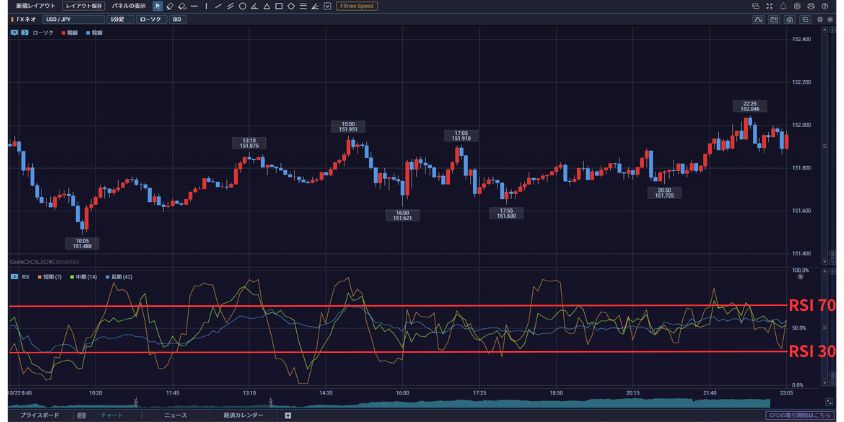Choose the circle drawing tool

(x=241, y=6)
